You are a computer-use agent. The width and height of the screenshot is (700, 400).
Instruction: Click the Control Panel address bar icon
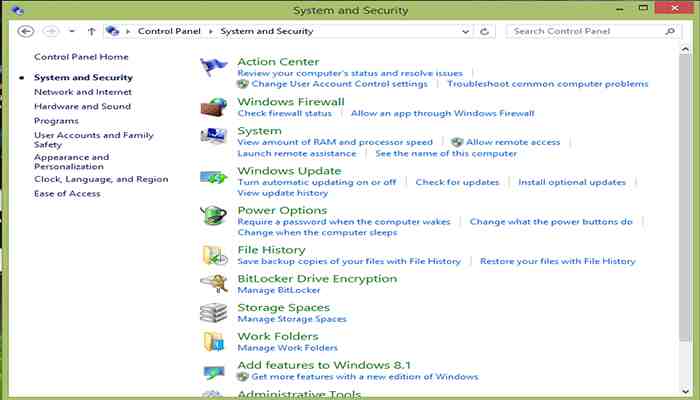(112, 31)
